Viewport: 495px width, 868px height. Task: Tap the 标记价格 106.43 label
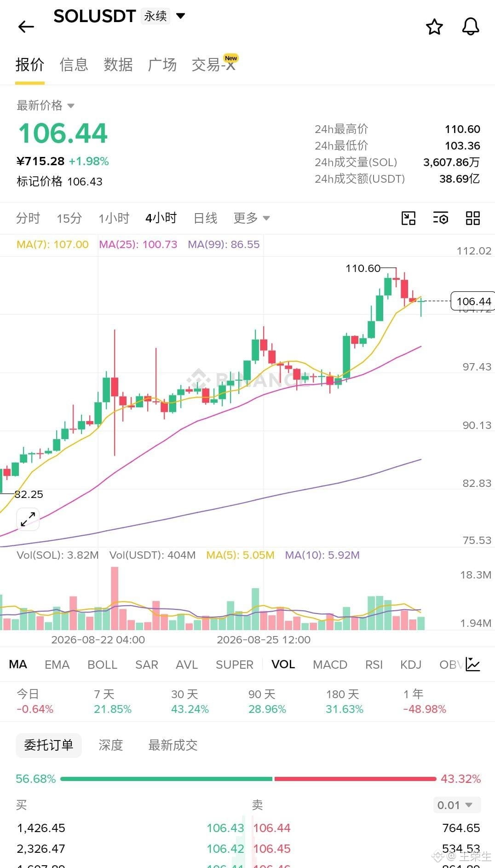59,181
